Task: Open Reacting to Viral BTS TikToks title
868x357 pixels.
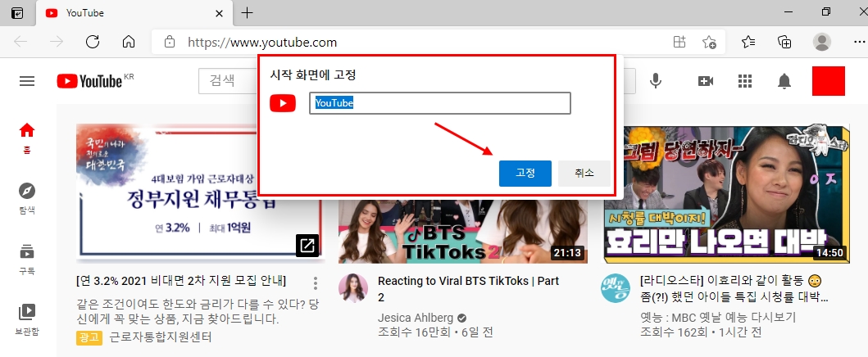Action: point(468,288)
